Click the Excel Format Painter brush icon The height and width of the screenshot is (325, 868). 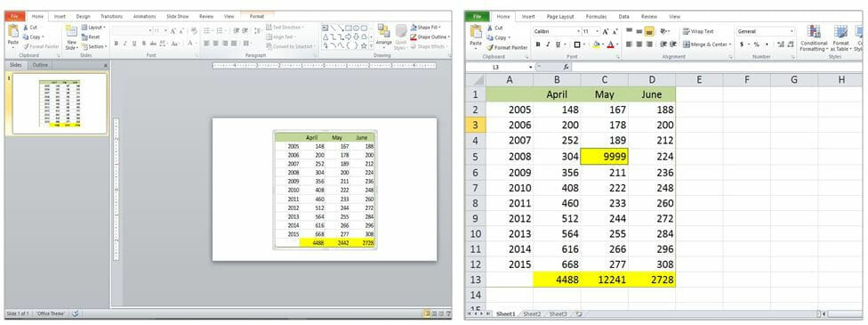tap(490, 48)
